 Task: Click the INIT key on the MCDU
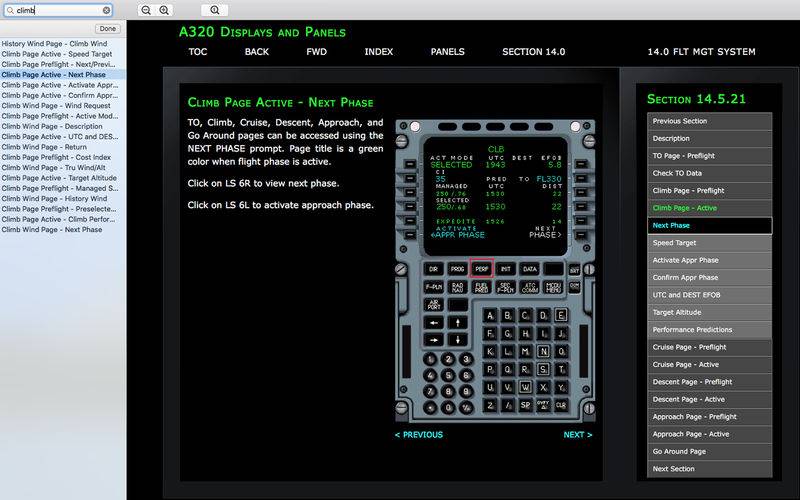tap(505, 269)
